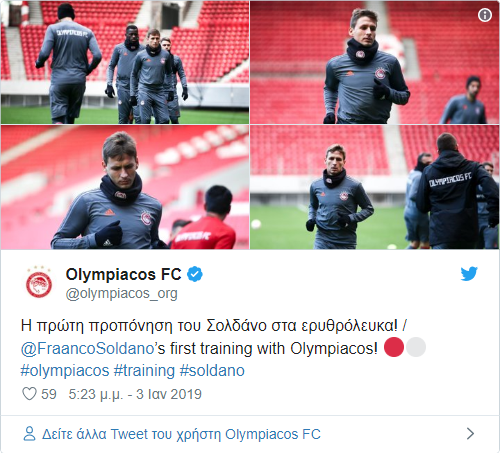Open top-right photo of player jogging

[x=374, y=62]
